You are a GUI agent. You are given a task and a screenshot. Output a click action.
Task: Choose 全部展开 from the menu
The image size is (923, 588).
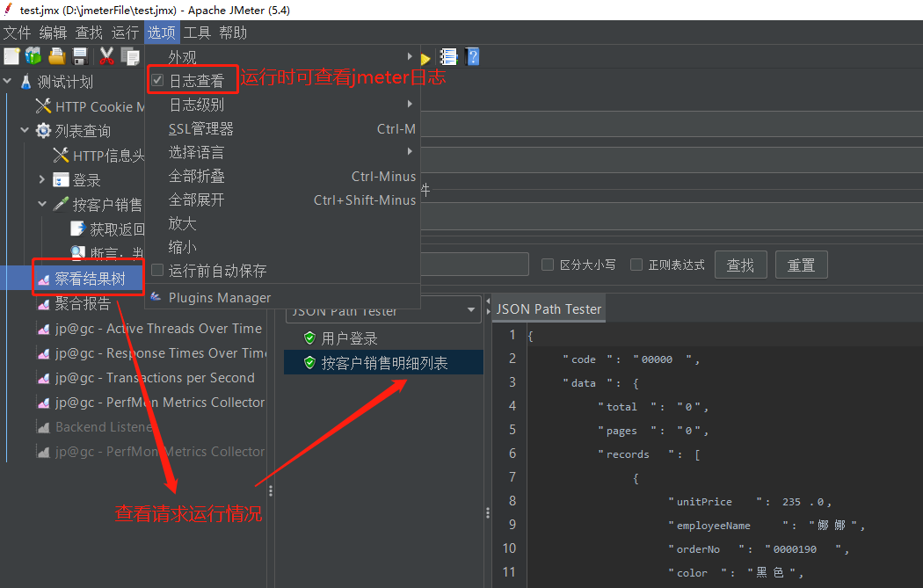pyautogui.click(x=282, y=200)
